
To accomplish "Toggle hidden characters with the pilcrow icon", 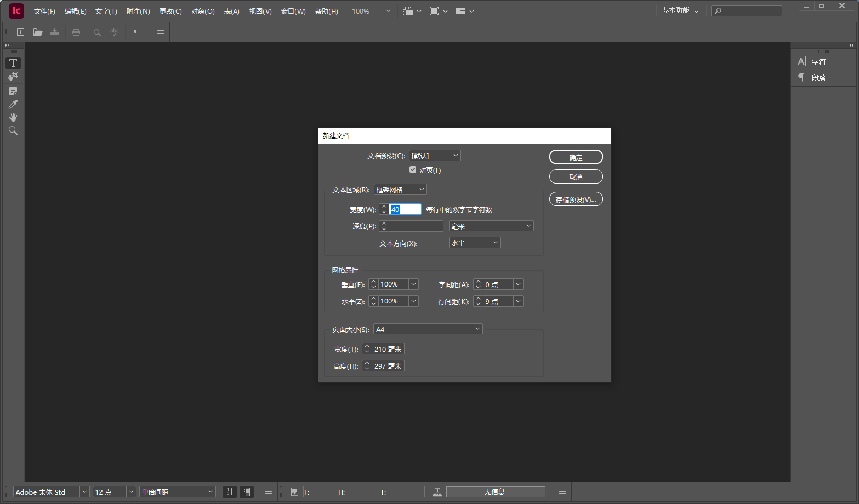I will click(x=136, y=32).
